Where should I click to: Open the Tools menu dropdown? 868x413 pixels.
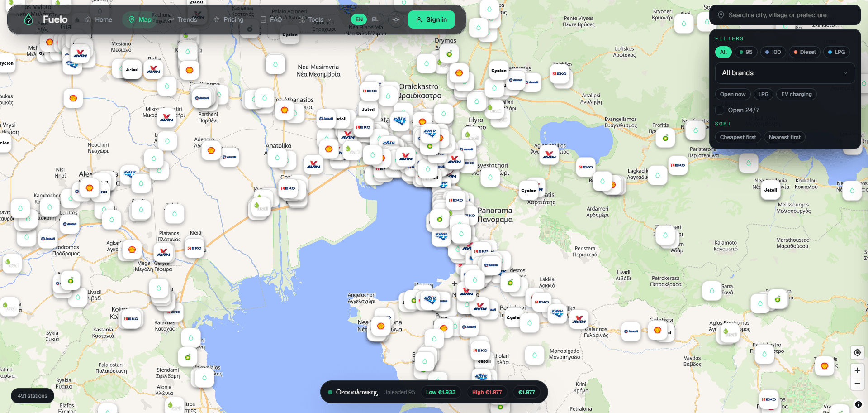pyautogui.click(x=315, y=19)
